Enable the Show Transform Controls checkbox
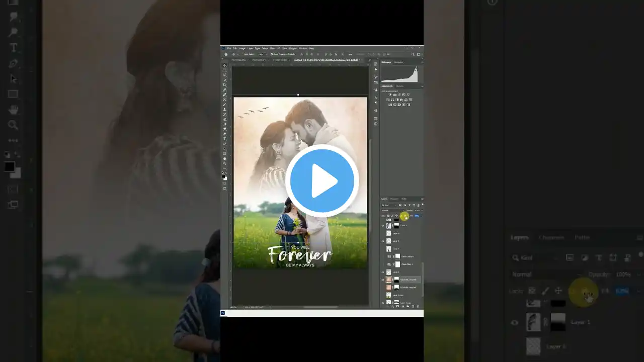 pyautogui.click(x=272, y=54)
